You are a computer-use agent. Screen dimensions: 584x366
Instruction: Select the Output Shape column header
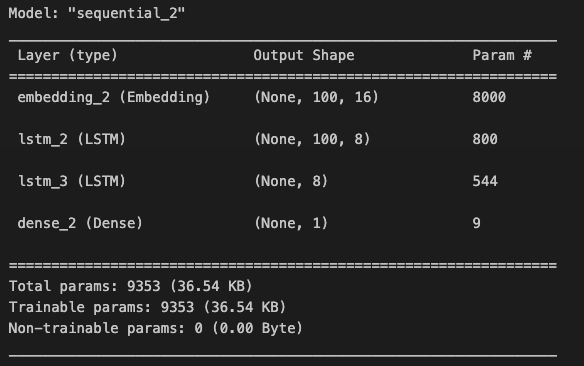[x=304, y=55]
